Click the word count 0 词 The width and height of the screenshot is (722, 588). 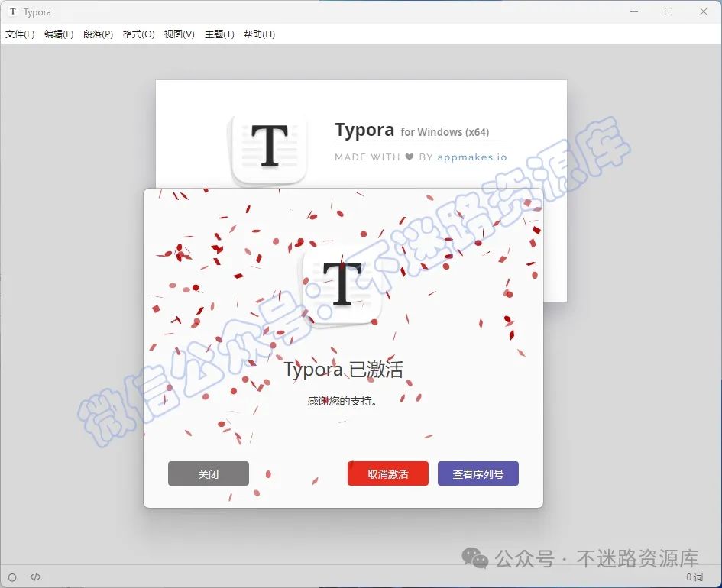(x=694, y=577)
